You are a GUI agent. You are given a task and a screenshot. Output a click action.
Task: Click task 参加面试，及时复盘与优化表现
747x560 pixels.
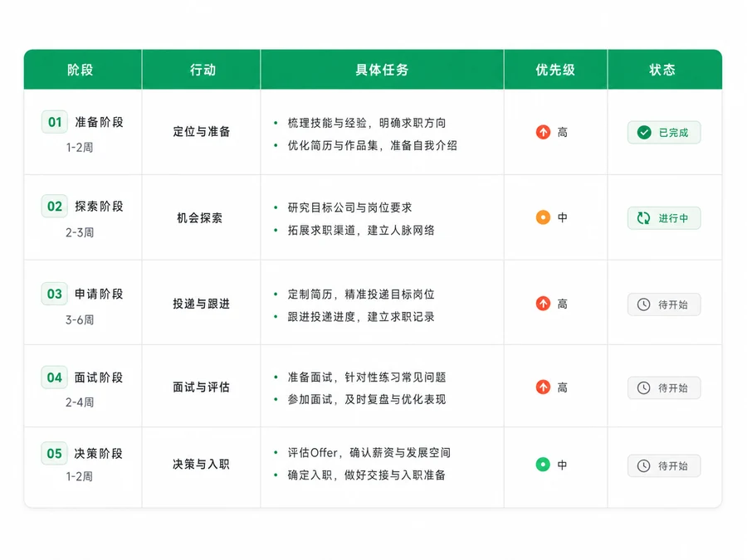(x=367, y=400)
